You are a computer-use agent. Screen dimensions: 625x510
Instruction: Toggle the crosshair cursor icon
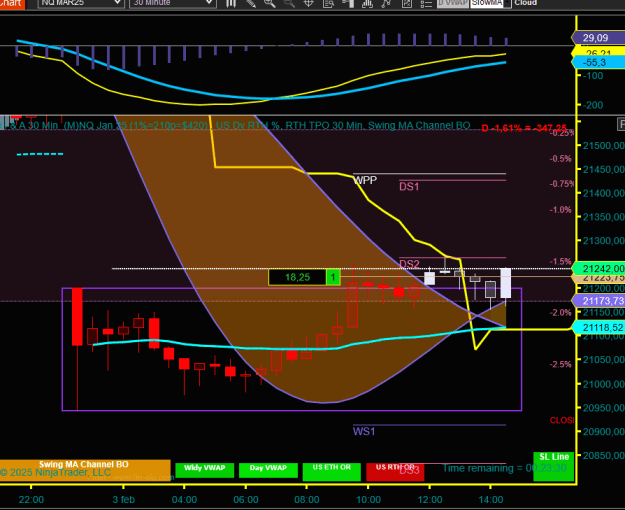point(309,4)
